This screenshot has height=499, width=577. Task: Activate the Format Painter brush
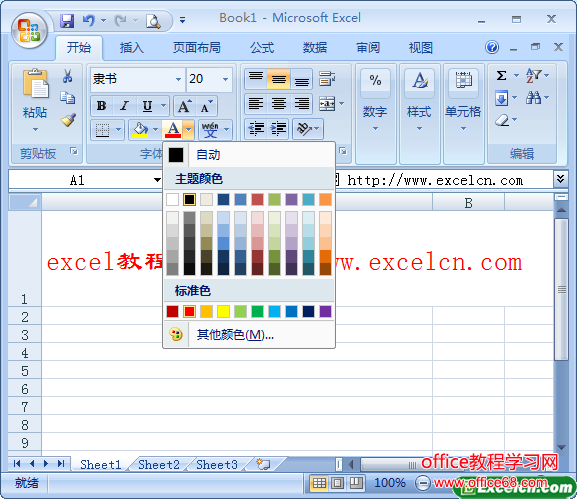pyautogui.click(x=68, y=120)
